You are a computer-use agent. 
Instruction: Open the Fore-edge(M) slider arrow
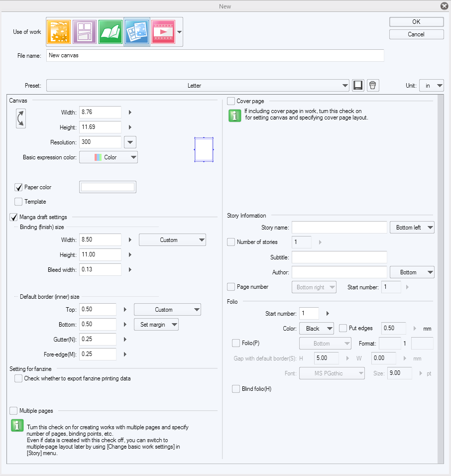click(x=125, y=355)
